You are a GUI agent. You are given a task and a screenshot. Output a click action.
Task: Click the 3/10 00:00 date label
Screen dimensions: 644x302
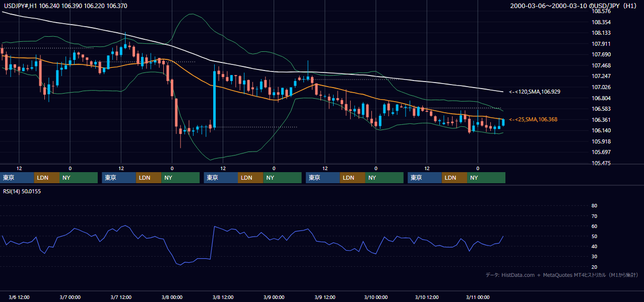click(376, 297)
